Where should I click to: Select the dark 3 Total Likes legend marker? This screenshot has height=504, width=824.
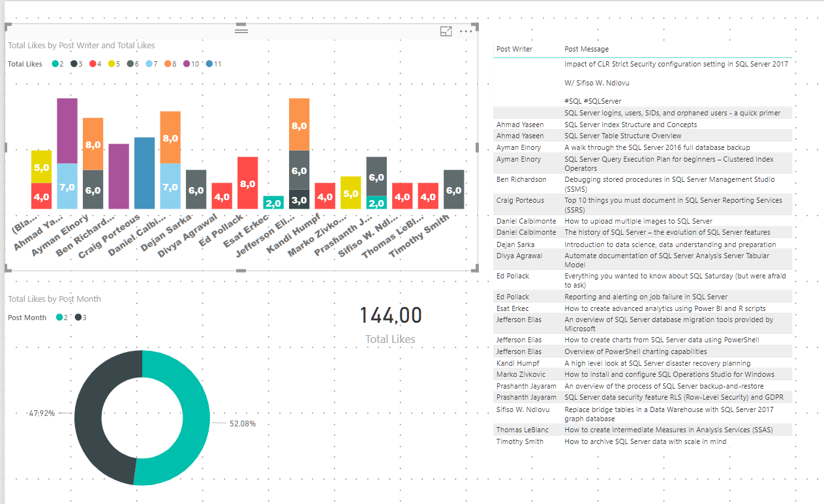74,64
